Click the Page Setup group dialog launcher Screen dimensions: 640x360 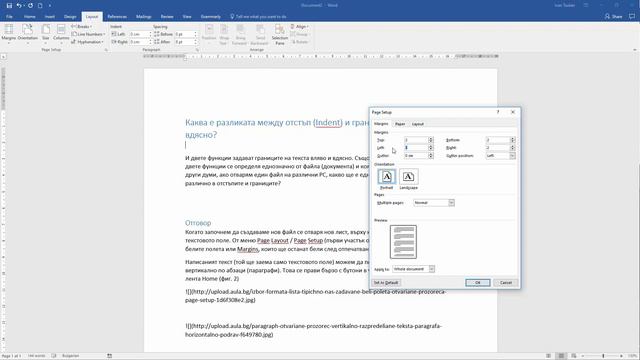pyautogui.click(x=106, y=50)
